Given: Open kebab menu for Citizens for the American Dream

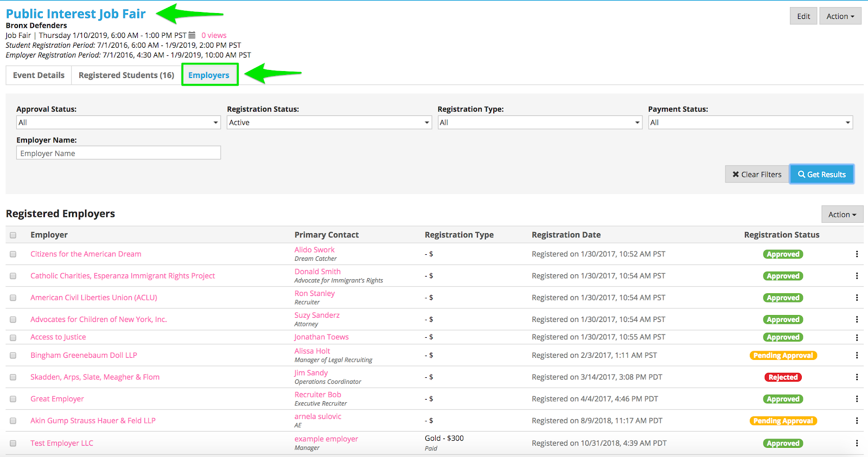Looking at the screenshot, I should [857, 254].
